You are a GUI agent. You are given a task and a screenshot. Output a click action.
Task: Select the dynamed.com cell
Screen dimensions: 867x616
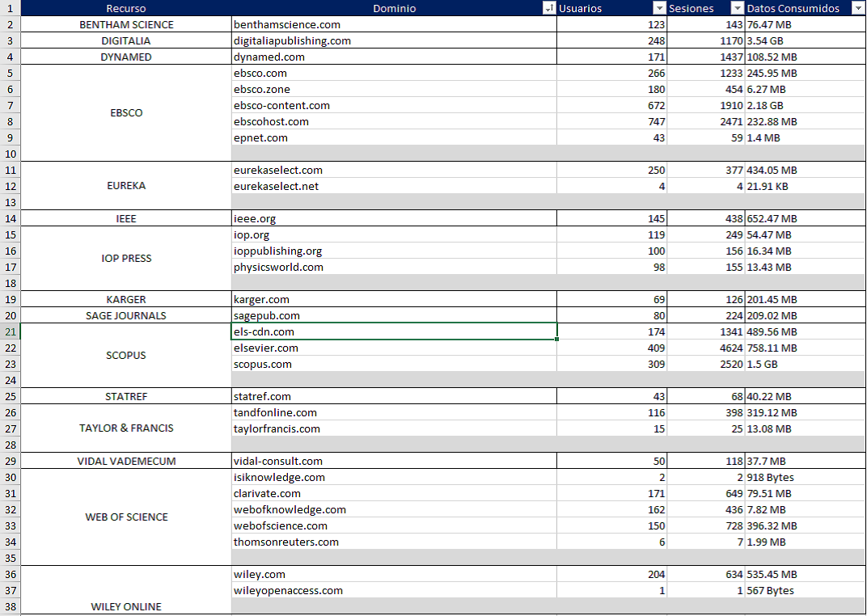(x=394, y=57)
